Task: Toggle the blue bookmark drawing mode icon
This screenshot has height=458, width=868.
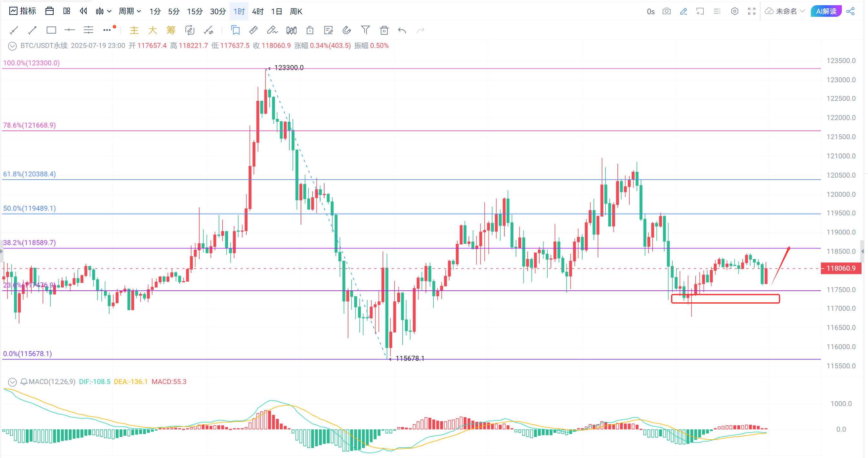Action: [x=235, y=30]
